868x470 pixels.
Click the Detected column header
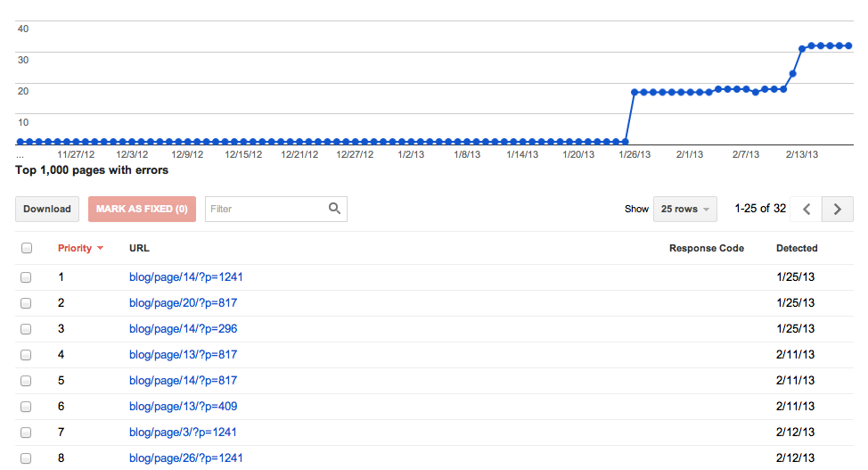pos(797,248)
